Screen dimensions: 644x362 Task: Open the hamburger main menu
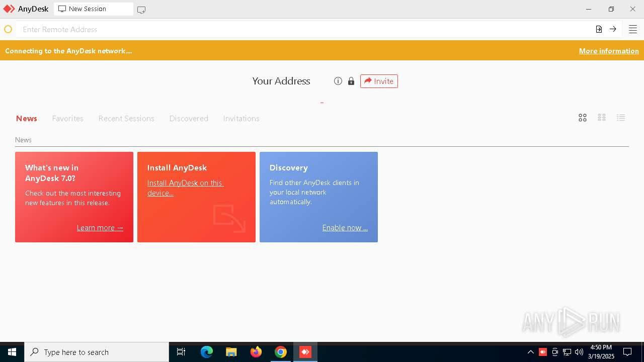(633, 29)
